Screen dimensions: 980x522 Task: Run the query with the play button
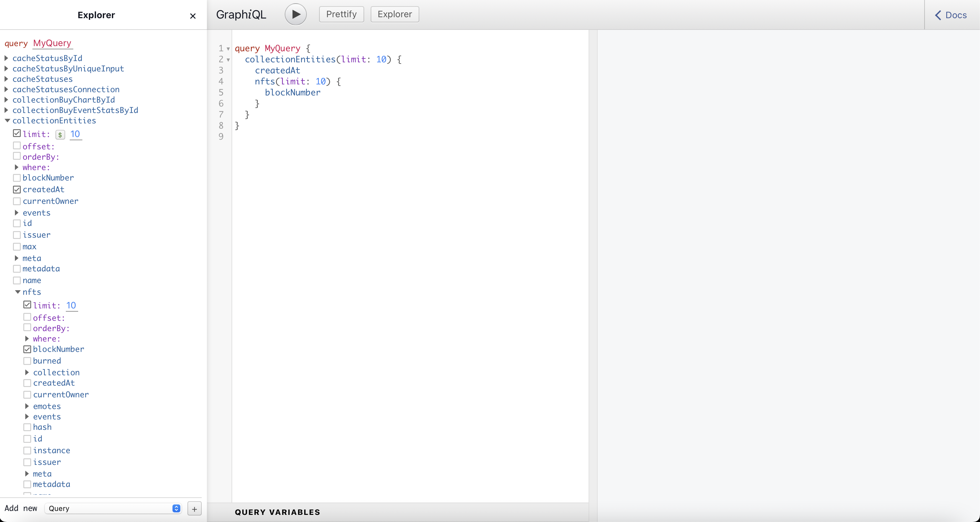[296, 15]
